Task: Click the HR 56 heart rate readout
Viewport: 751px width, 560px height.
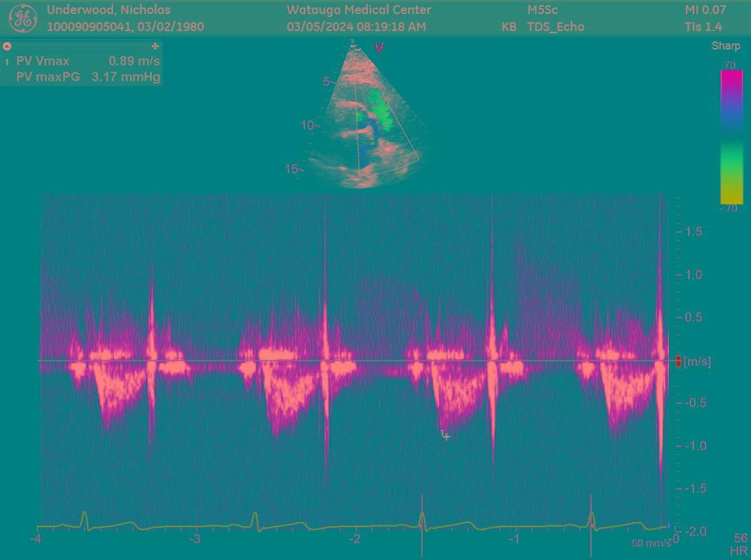Action: pos(739,544)
